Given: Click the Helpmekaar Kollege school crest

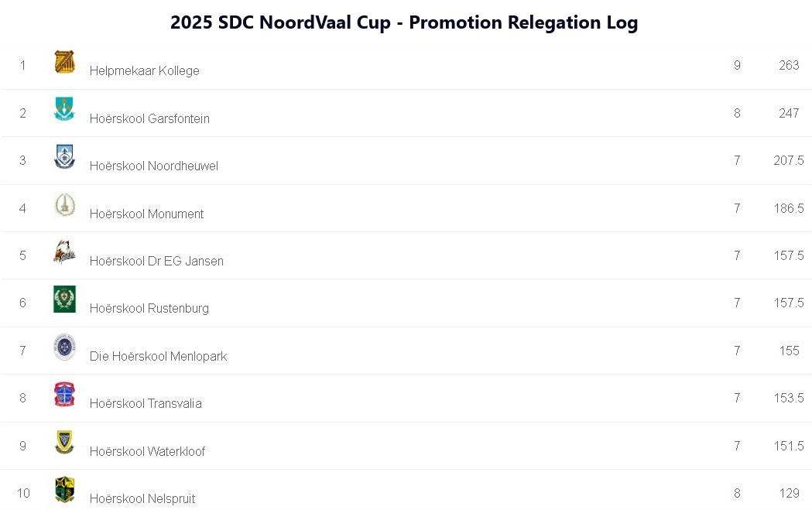Looking at the screenshot, I should coord(64,63).
